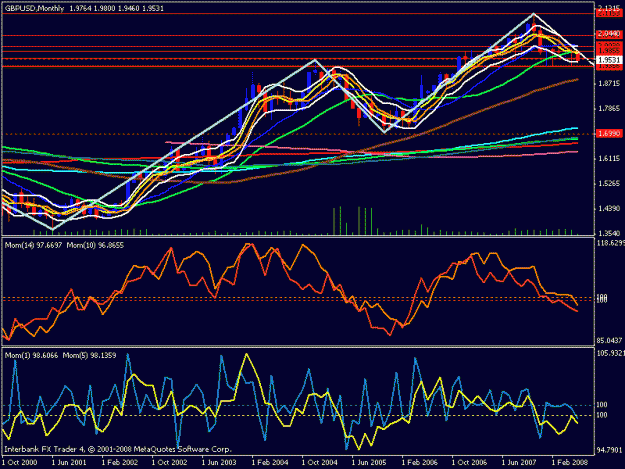Image resolution: width=625 pixels, height=469 pixels.
Task: Click the 1 Oct 2000 date label
Action: click(x=20, y=463)
